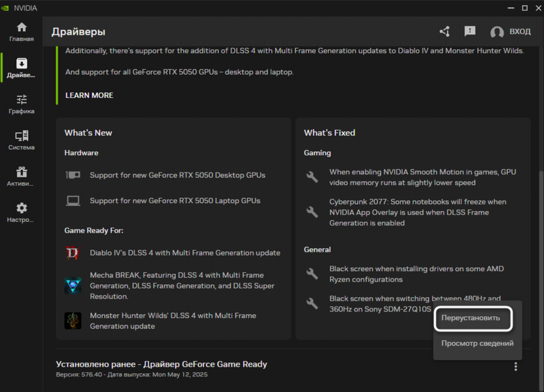Click the RTX 5050 Desktop GPU icon
This screenshot has height=392, width=544.
pyautogui.click(x=73, y=175)
